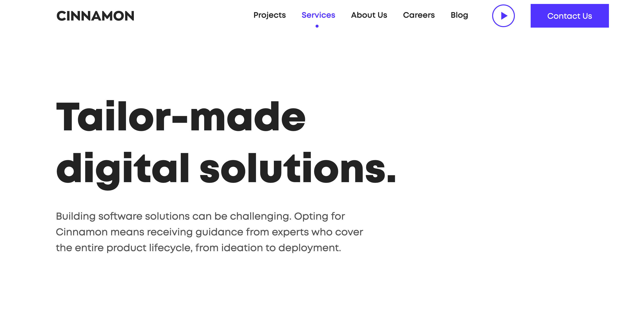This screenshot has width=644, height=316.
Task: Toggle the Projects navigation item
Action: (269, 16)
